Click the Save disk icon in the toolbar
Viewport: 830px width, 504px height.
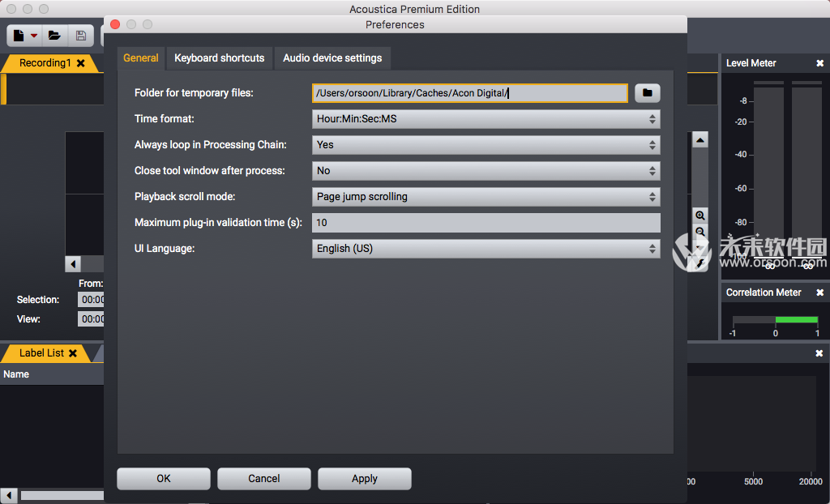tap(81, 36)
